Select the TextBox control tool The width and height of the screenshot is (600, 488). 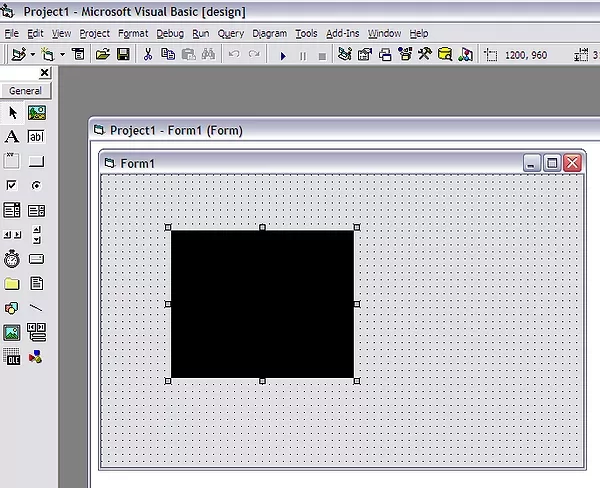click(x=36, y=137)
